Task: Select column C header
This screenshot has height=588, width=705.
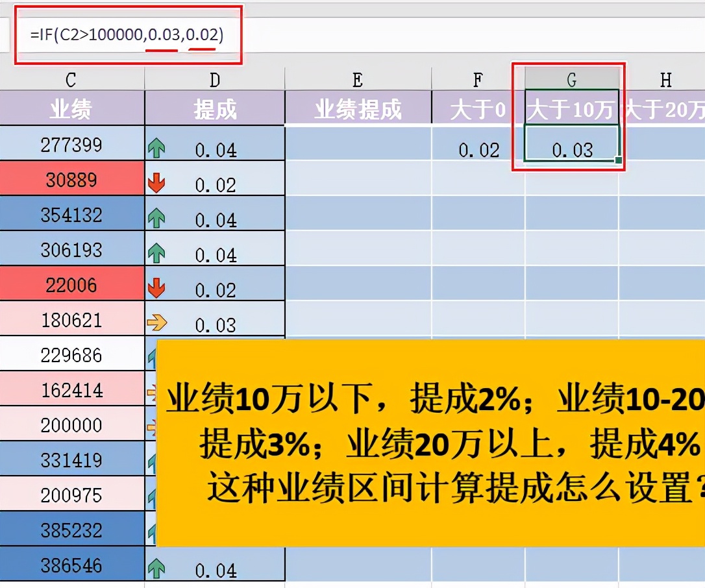Action: [x=72, y=80]
